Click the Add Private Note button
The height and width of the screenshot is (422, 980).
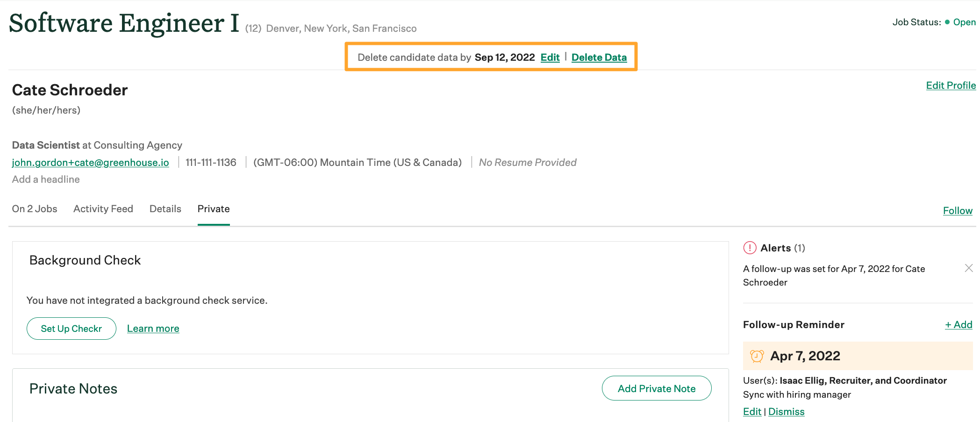656,388
